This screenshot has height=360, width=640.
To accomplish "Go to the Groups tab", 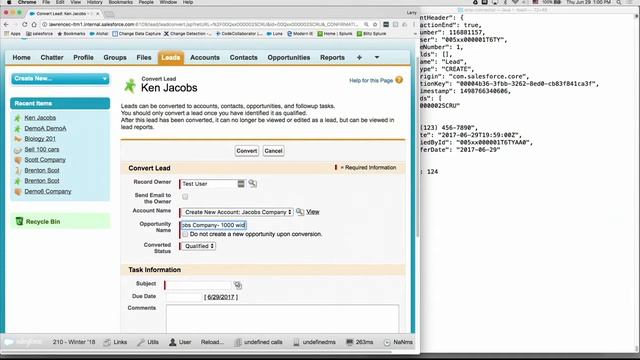I will pos(115,58).
